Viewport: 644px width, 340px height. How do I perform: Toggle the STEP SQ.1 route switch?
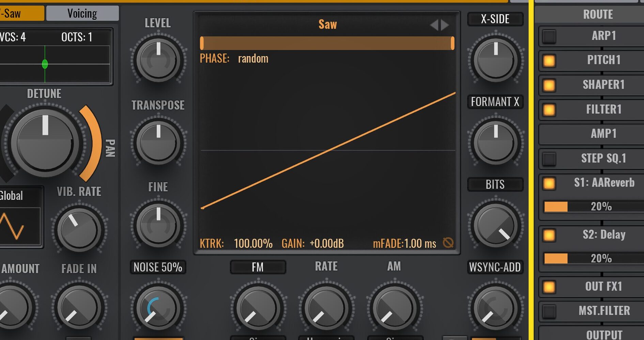pos(549,159)
